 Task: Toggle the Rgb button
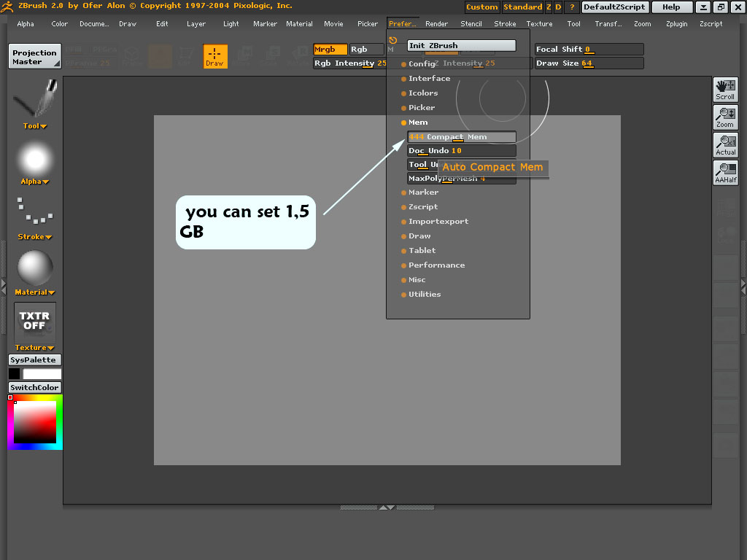[366, 49]
